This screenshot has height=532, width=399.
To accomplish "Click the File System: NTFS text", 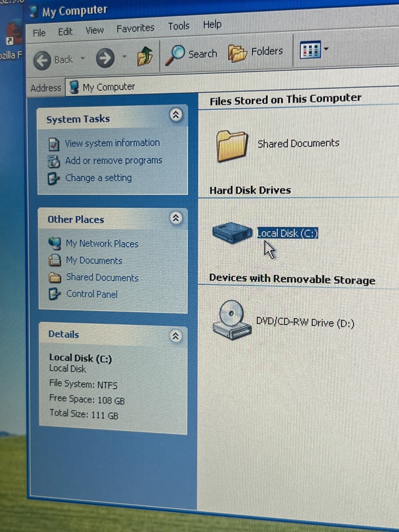I will [83, 384].
